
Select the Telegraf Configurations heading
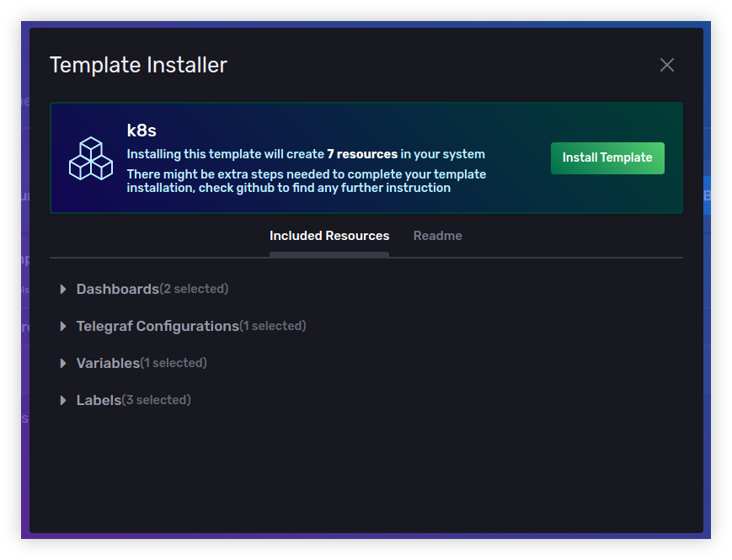[158, 326]
